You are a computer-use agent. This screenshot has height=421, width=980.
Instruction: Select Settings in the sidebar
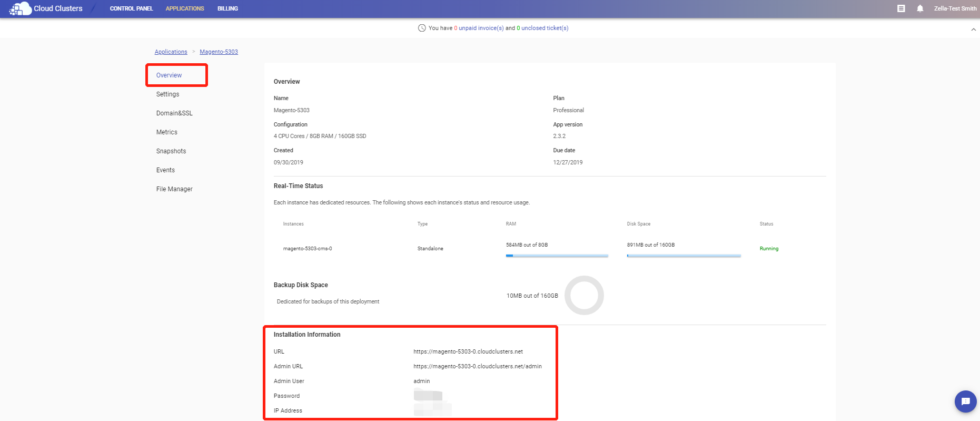167,94
